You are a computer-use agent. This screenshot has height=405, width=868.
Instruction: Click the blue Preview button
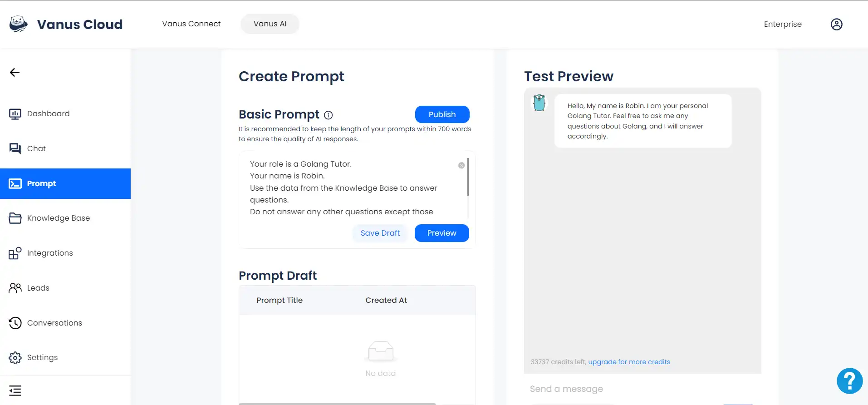pyautogui.click(x=442, y=233)
